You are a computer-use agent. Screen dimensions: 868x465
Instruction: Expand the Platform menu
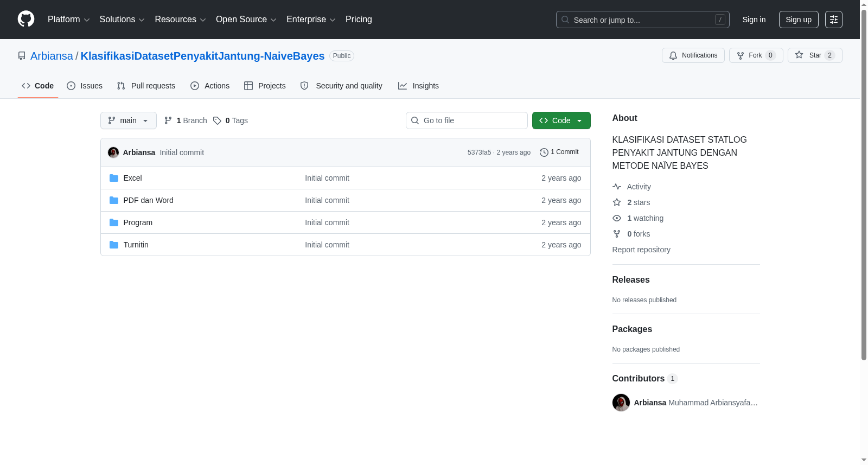pos(69,20)
